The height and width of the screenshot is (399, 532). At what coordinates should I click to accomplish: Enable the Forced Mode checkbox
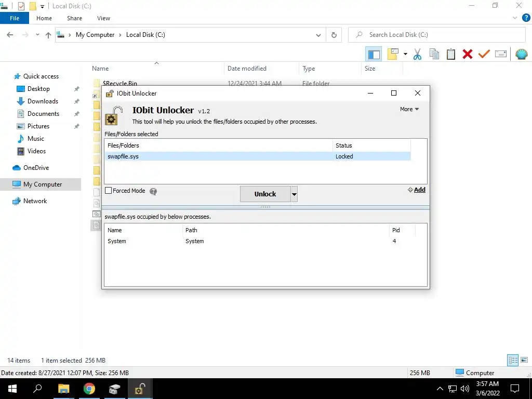[x=108, y=191]
